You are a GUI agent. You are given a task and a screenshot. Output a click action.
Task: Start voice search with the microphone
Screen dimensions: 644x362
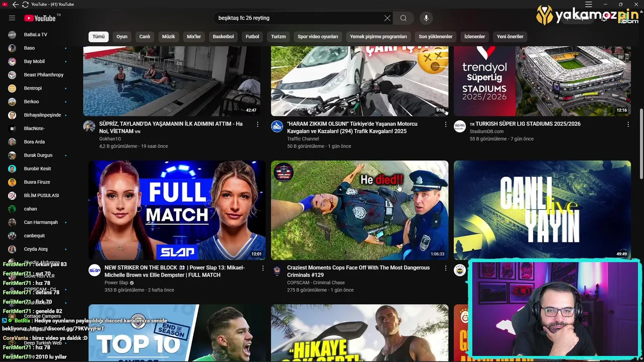click(x=426, y=18)
